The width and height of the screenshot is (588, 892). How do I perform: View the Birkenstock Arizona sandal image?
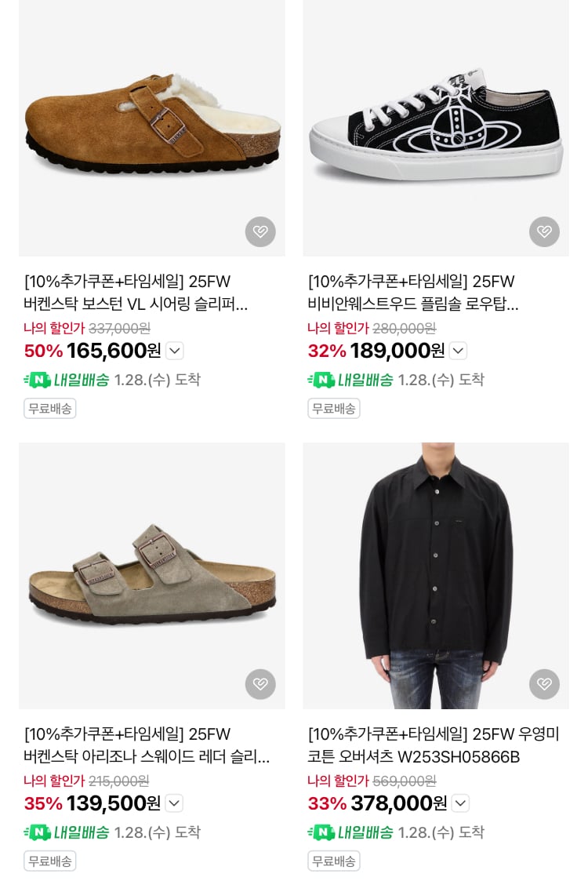[x=151, y=575]
